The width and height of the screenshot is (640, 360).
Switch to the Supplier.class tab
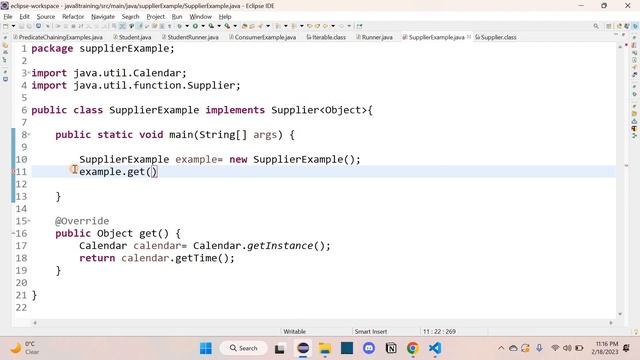[496, 37]
